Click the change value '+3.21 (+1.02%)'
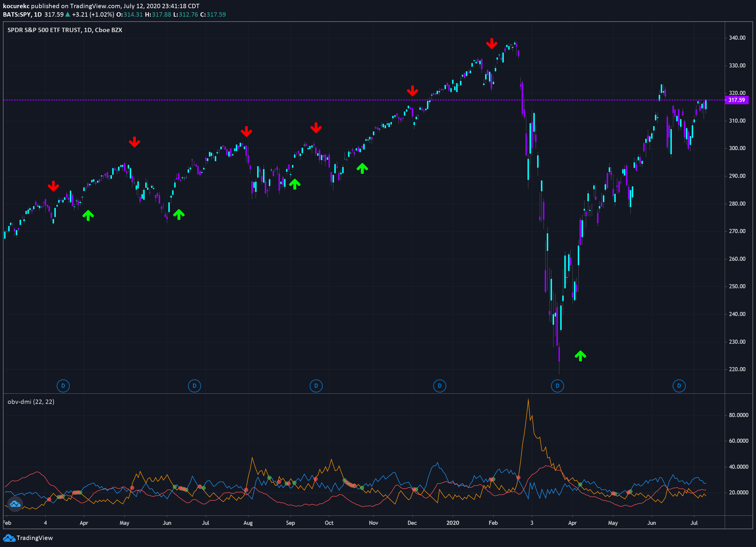Image resolution: width=756 pixels, height=547 pixels. [x=93, y=14]
